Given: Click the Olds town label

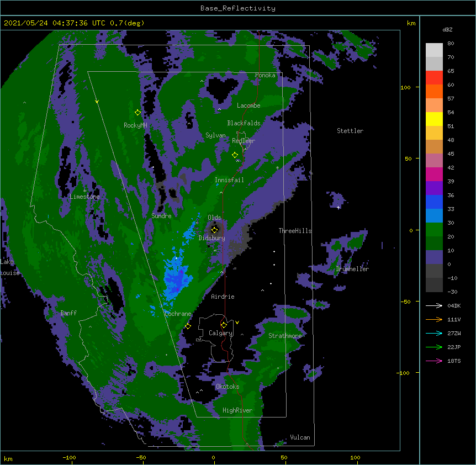Looking at the screenshot, I should (214, 218).
